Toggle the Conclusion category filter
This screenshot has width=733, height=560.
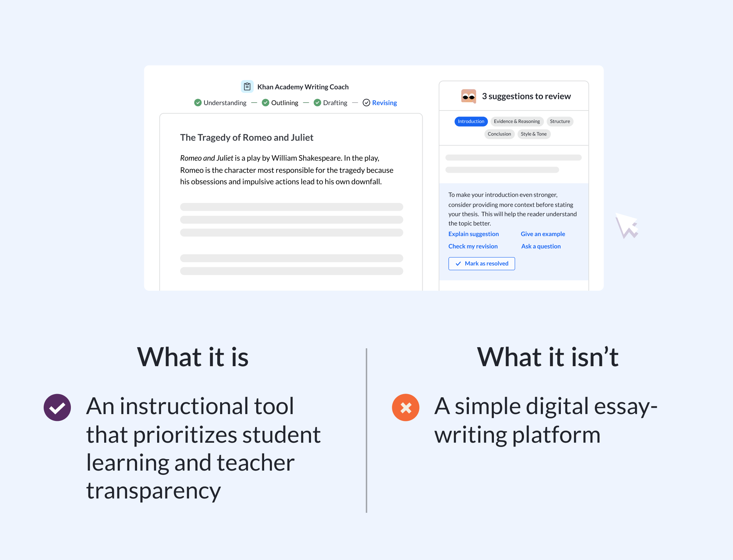point(499,133)
